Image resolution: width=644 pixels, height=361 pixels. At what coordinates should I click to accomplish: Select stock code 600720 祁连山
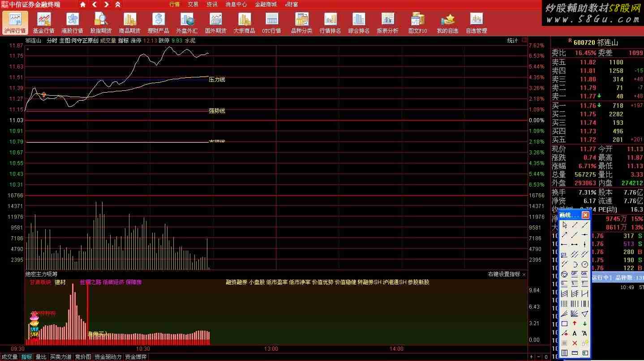[x=595, y=42]
